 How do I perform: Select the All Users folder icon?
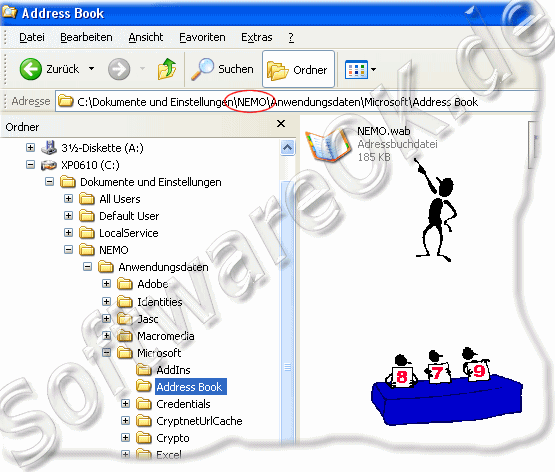click(x=87, y=199)
